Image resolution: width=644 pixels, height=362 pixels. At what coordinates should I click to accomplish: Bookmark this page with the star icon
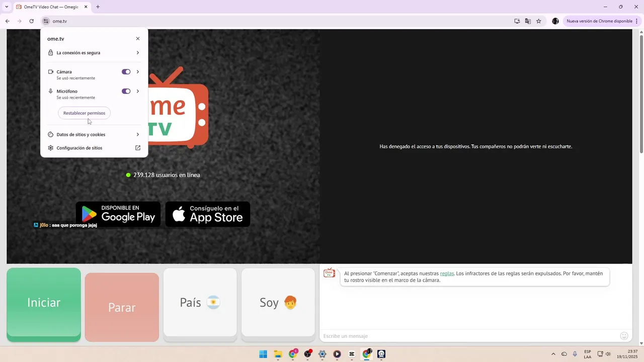coord(539,21)
